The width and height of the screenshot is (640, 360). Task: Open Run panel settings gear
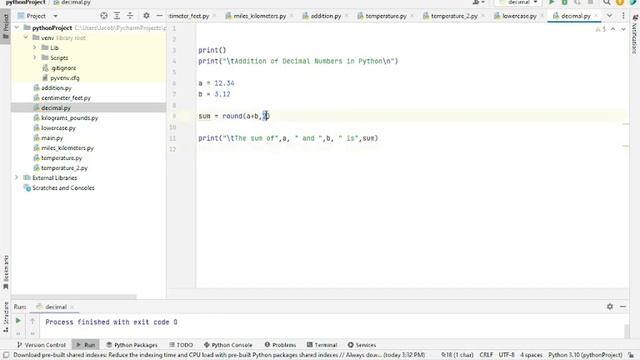coord(610,307)
